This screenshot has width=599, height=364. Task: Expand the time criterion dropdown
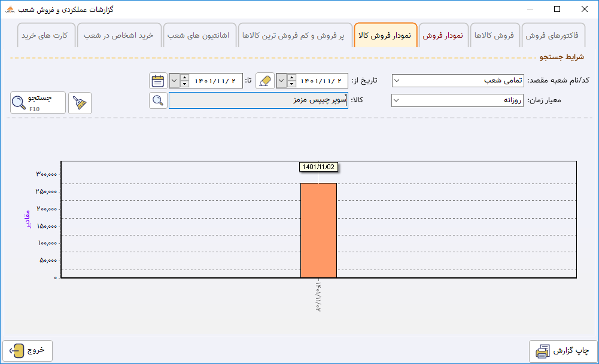396,100
